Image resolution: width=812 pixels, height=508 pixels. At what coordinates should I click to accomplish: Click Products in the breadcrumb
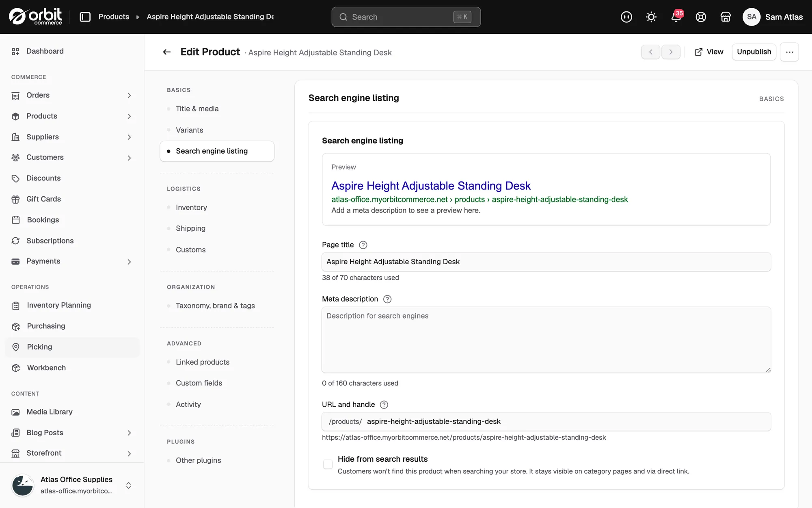coord(114,17)
